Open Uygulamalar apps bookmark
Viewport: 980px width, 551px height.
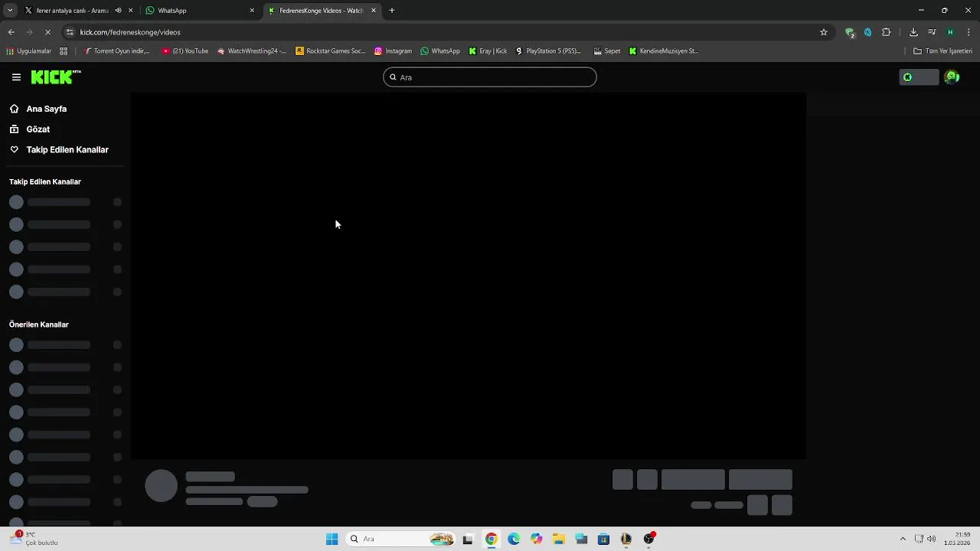[x=29, y=51]
